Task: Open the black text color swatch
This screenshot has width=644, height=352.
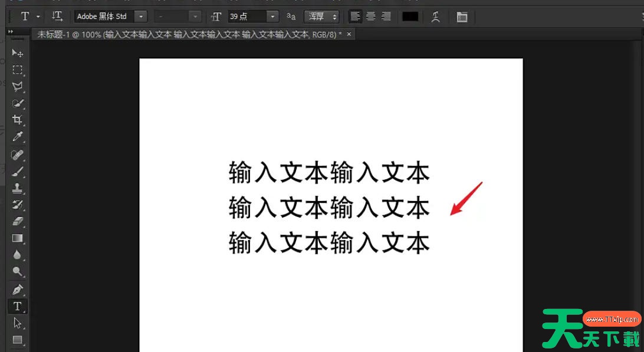Action: point(410,17)
